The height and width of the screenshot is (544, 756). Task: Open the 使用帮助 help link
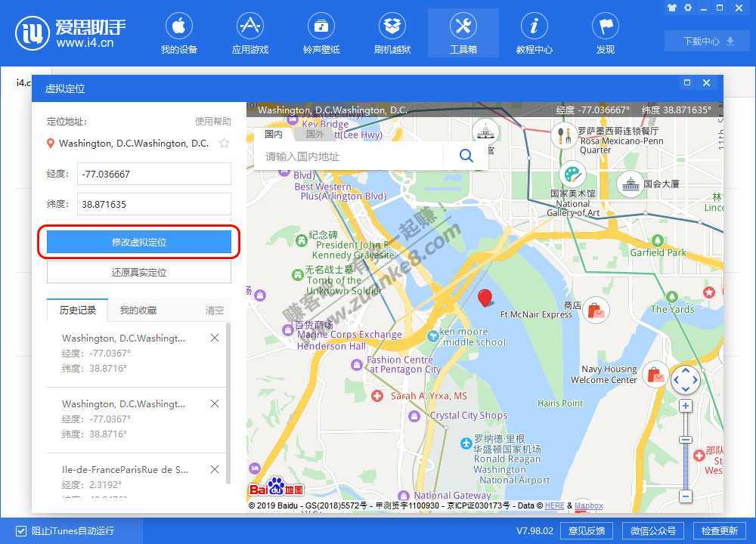click(x=213, y=122)
